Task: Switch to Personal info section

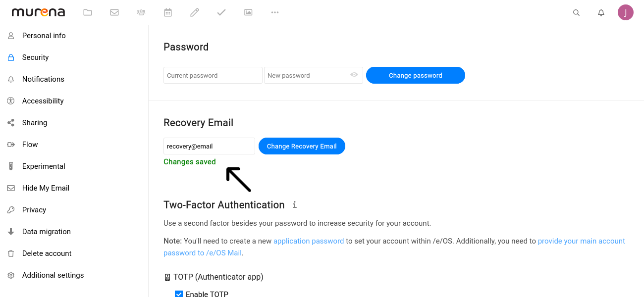Action: pyautogui.click(x=44, y=35)
